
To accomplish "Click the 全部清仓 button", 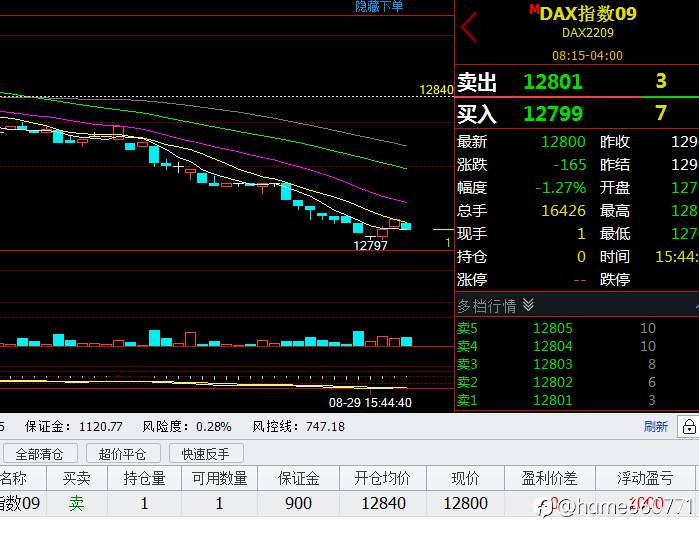I will [x=40, y=454].
